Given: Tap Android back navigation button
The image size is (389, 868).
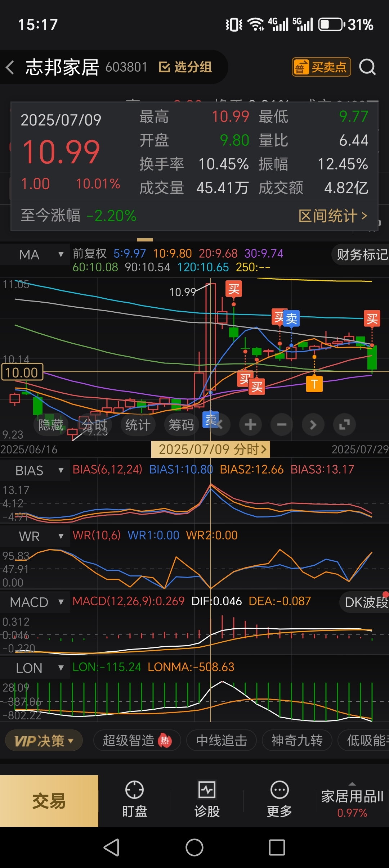Looking at the screenshot, I should tap(112, 847).
